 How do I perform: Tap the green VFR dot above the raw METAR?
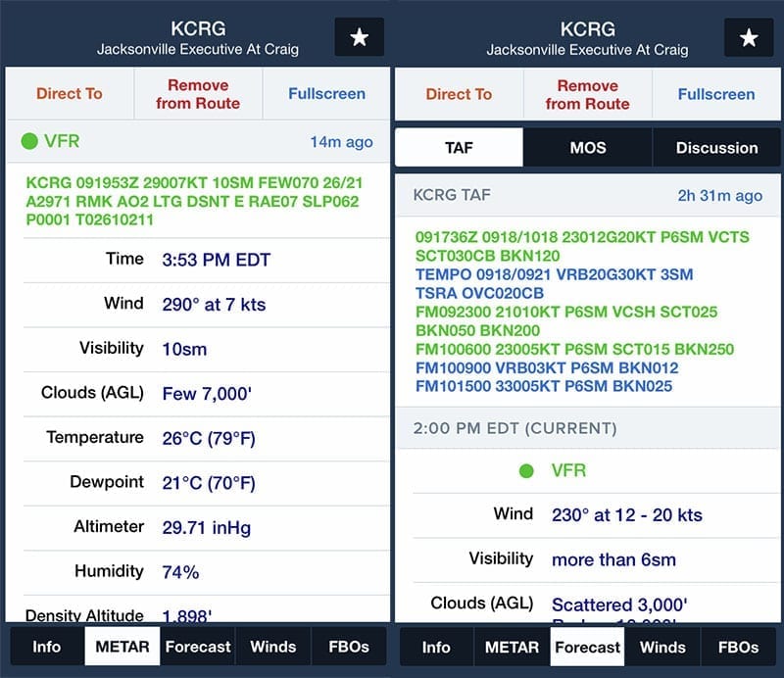29,142
